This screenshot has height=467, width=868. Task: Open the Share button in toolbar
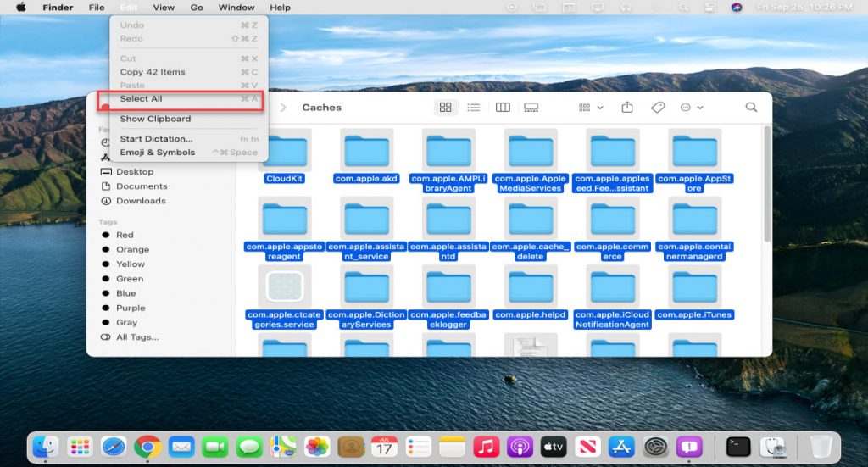[627, 107]
